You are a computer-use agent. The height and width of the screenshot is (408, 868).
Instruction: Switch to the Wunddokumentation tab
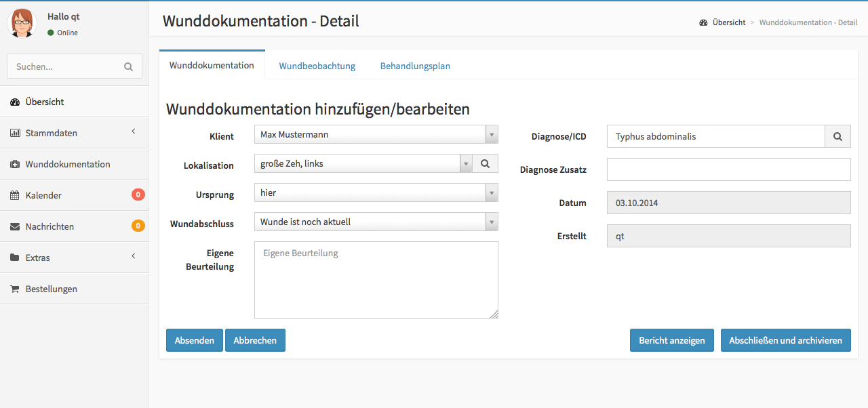tap(212, 66)
